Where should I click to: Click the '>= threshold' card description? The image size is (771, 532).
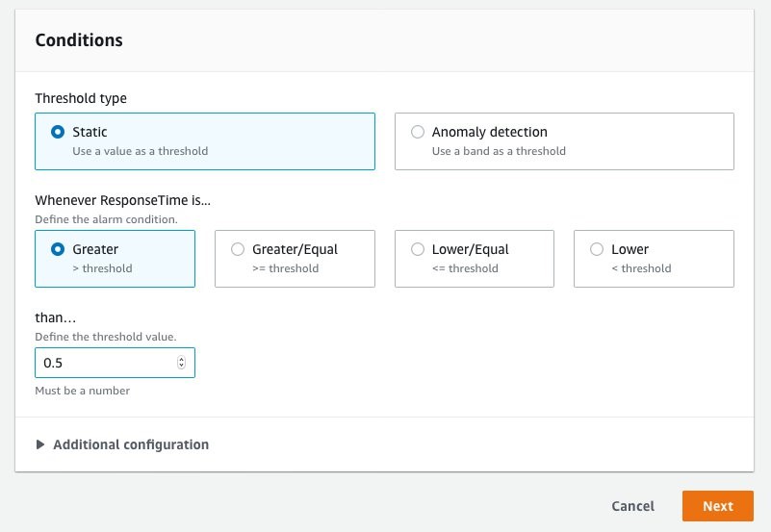285,268
